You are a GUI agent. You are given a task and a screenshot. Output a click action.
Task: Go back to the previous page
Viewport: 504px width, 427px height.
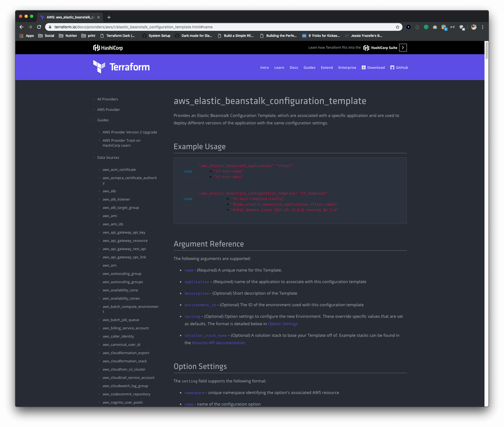21,27
